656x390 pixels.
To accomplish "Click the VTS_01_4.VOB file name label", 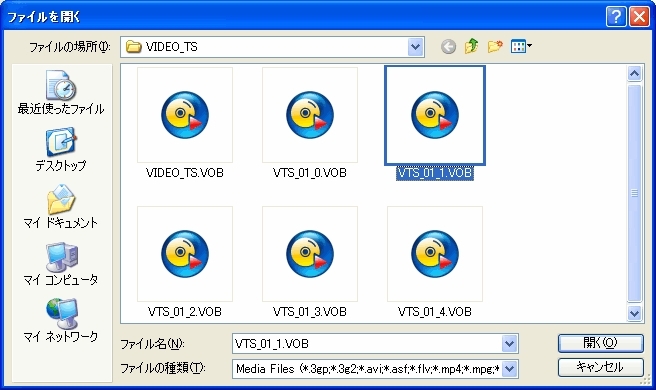I will click(x=435, y=312).
